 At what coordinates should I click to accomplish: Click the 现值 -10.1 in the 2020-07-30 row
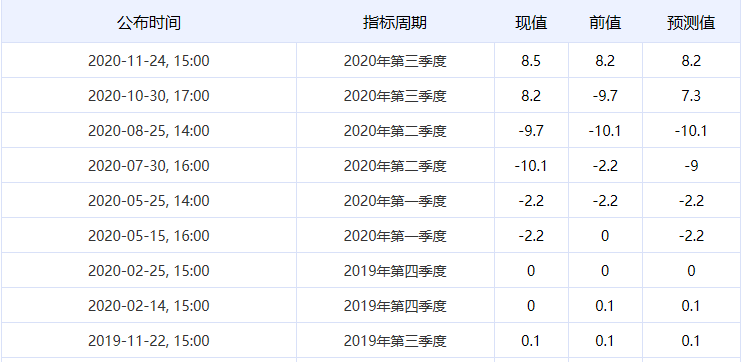tap(531, 166)
